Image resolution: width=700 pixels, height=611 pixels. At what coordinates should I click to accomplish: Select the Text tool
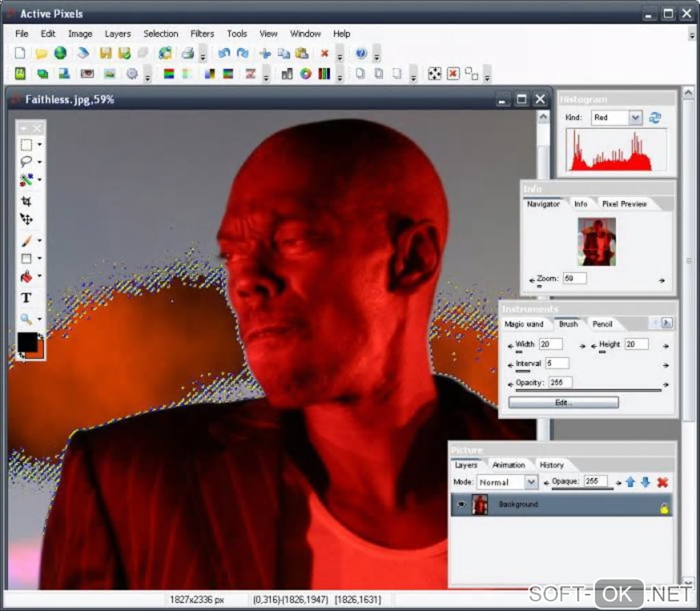26,297
